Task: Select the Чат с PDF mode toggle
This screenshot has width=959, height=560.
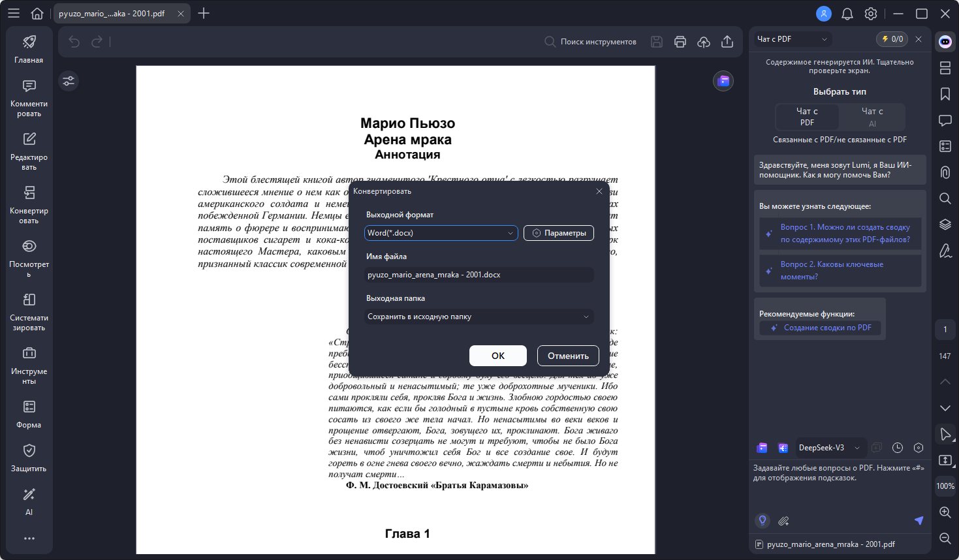Action: 807,117
